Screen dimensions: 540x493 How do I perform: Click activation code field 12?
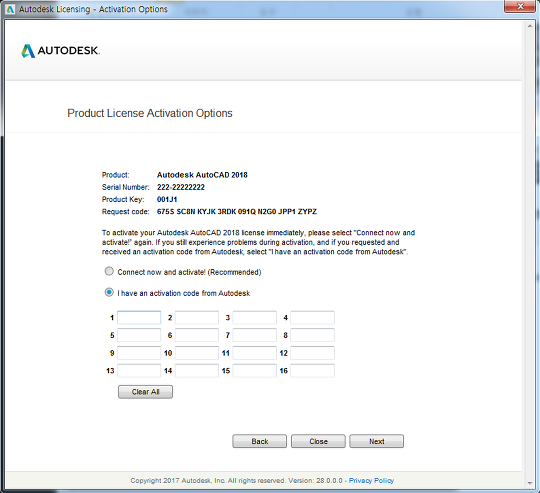312,353
